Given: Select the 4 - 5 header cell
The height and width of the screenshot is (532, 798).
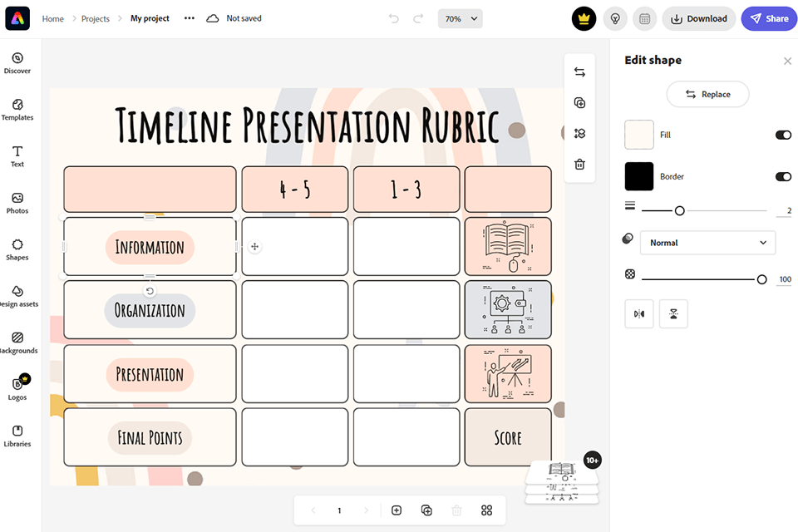Looking at the screenshot, I should tap(294, 190).
